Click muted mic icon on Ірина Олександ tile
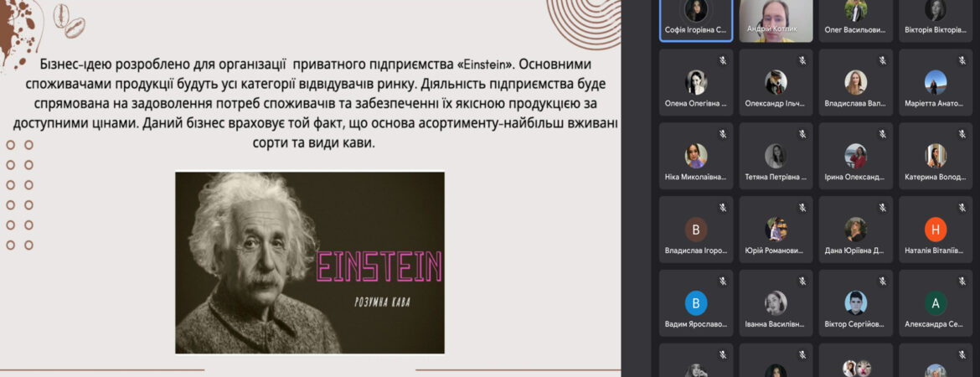980x377 pixels. tap(883, 134)
